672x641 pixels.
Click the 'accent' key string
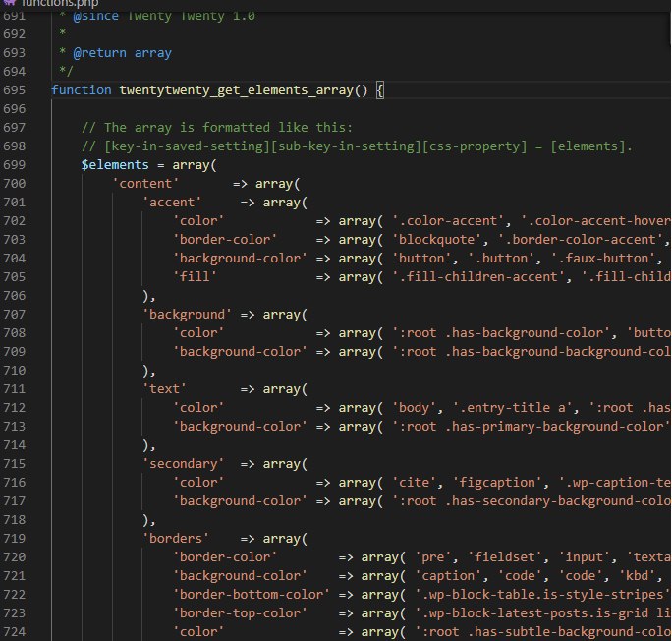[172, 203]
